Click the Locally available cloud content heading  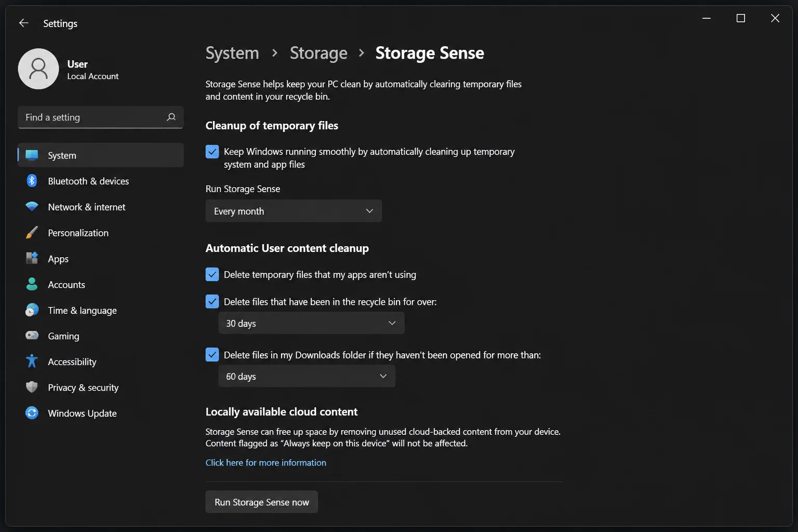click(282, 412)
